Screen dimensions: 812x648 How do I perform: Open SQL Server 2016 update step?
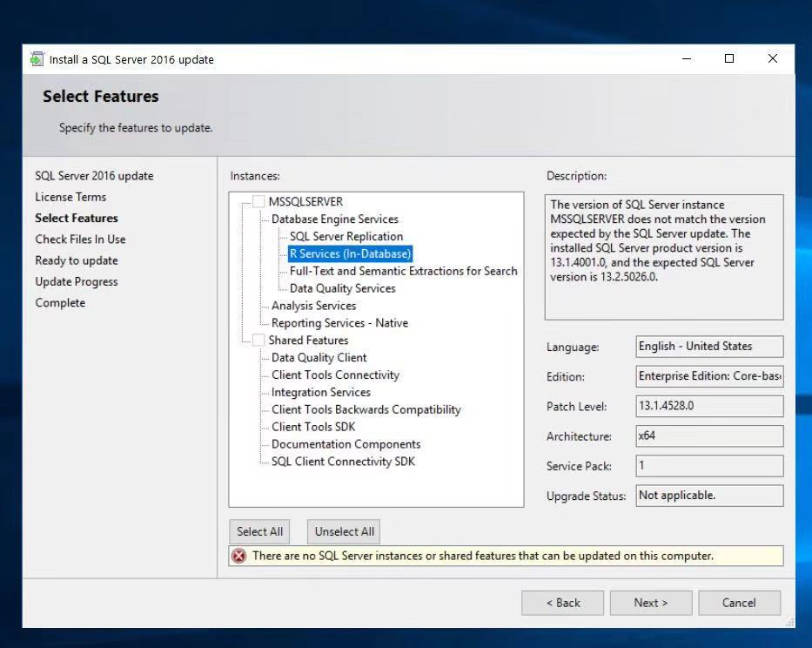click(94, 176)
